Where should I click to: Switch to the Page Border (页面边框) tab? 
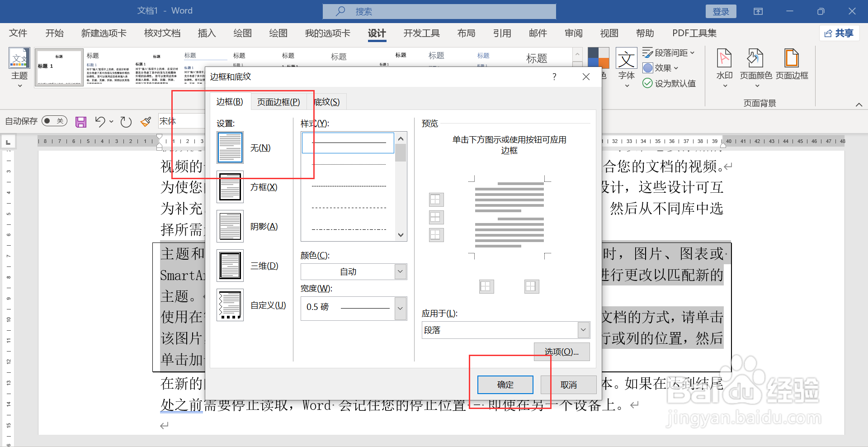click(278, 102)
